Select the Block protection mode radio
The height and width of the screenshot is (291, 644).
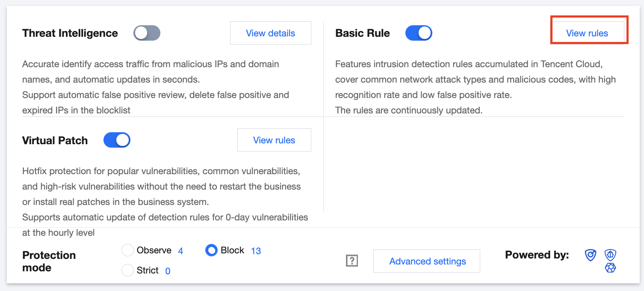click(212, 250)
